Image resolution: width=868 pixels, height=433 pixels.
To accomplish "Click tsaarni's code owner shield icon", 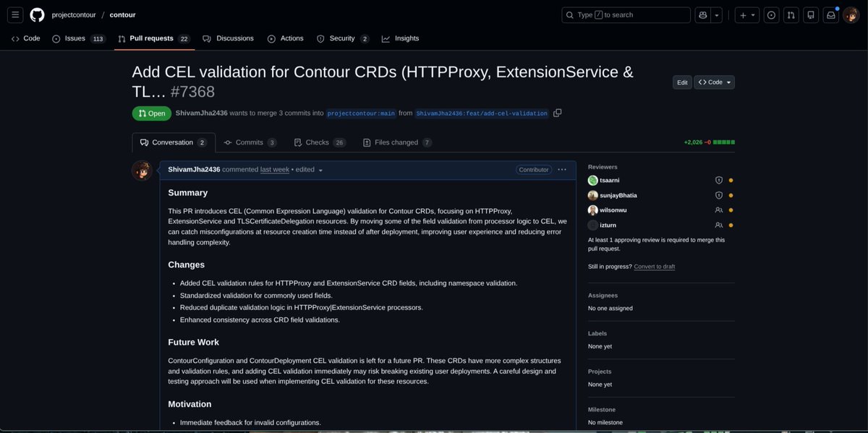I will [718, 180].
